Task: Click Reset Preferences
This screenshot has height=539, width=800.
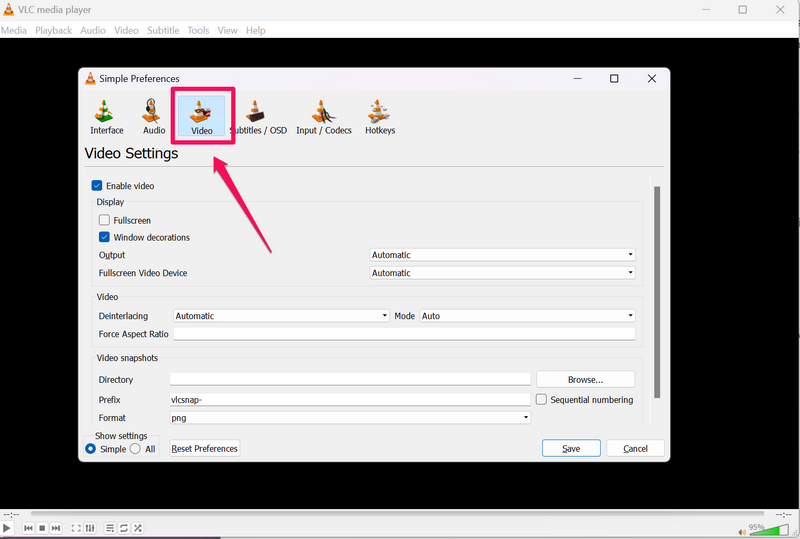Action: click(205, 448)
